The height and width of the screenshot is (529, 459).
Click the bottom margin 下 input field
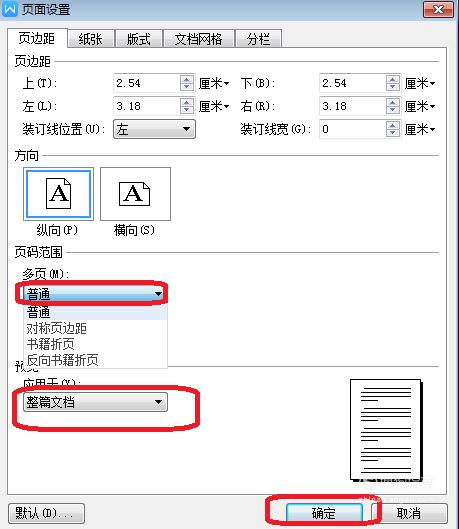[353, 83]
